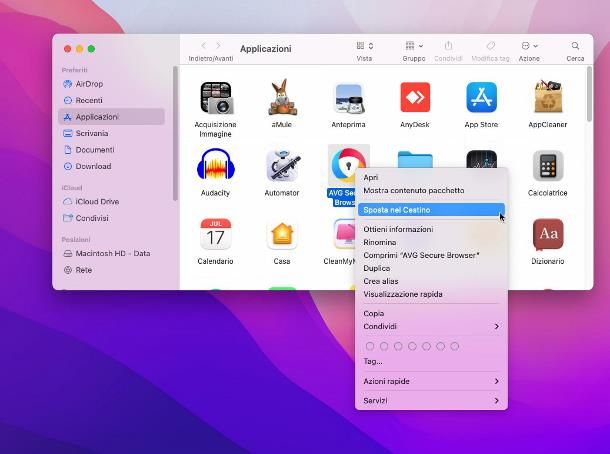
Task: Select the AnyDesk application icon
Action: pos(415,97)
